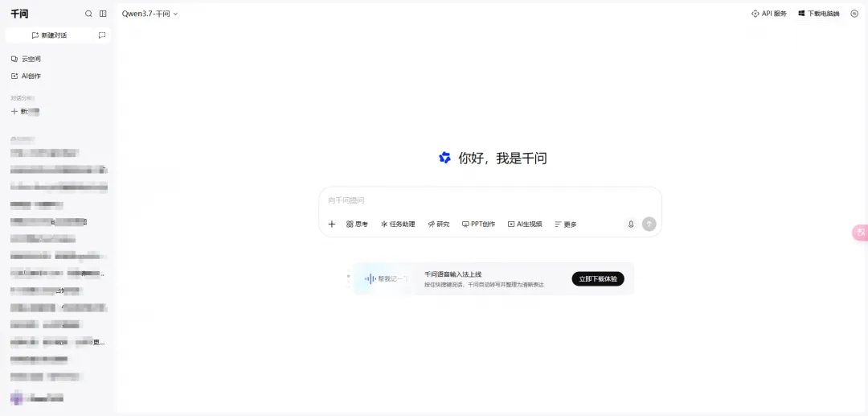Click the pink translate floating icon
The image size is (868, 416).
click(x=860, y=233)
